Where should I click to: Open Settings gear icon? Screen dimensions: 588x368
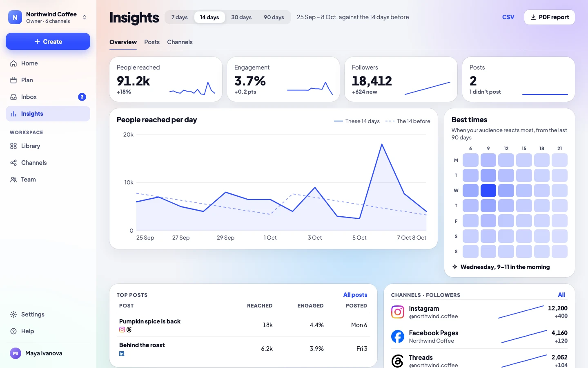click(13, 314)
